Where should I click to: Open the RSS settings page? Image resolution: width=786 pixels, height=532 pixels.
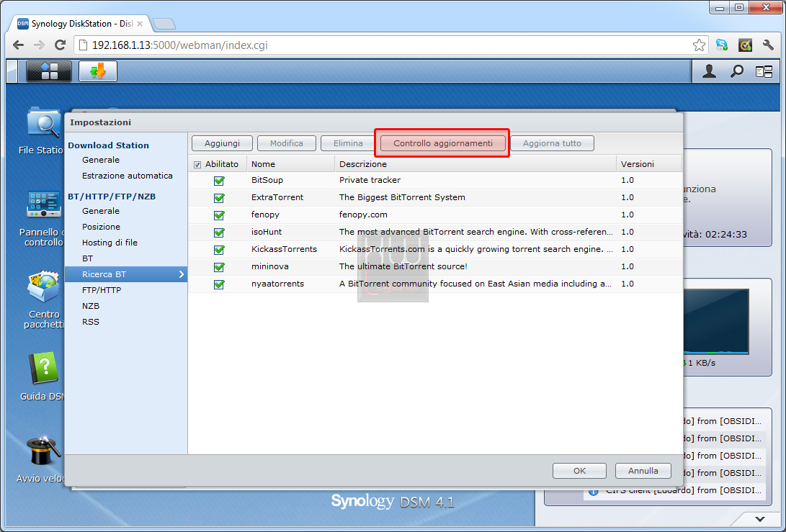point(91,322)
